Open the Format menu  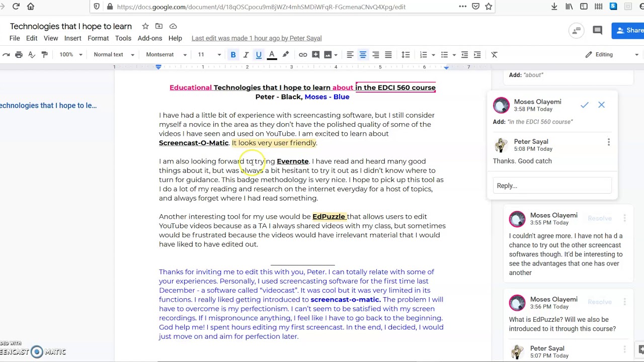click(98, 38)
